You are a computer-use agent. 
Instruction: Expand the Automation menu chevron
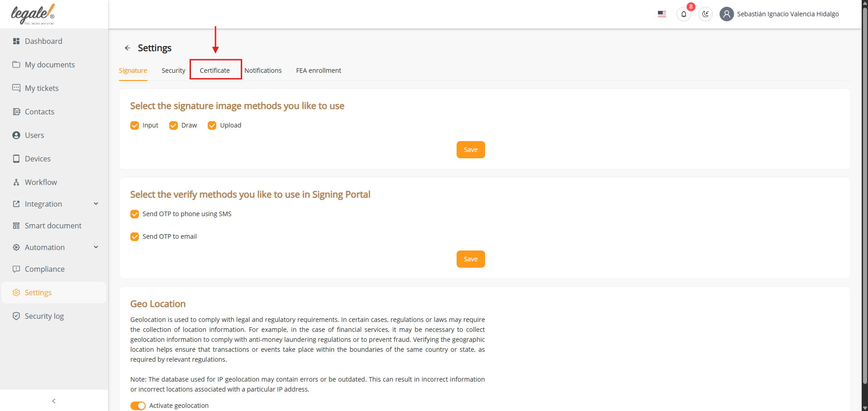pos(96,247)
